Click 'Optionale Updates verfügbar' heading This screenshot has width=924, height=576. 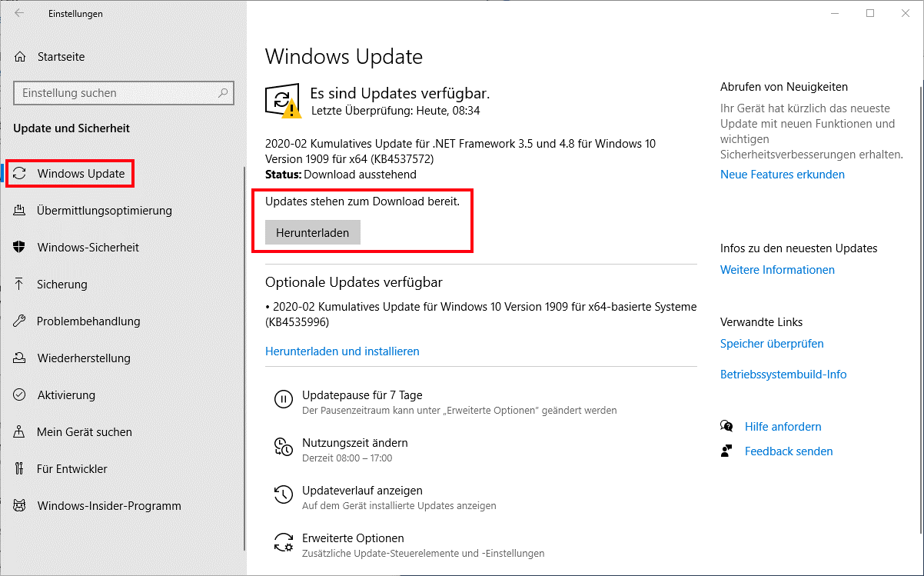pos(354,282)
